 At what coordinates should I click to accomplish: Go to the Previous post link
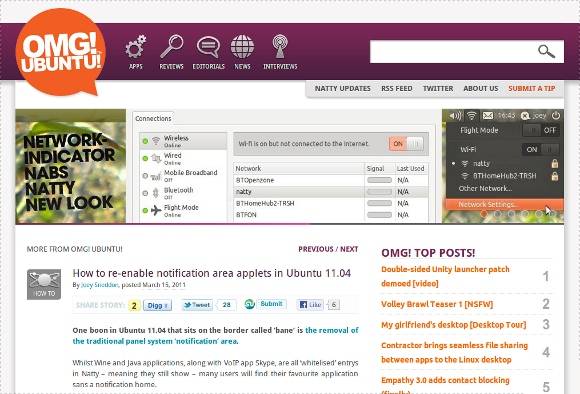[316, 249]
